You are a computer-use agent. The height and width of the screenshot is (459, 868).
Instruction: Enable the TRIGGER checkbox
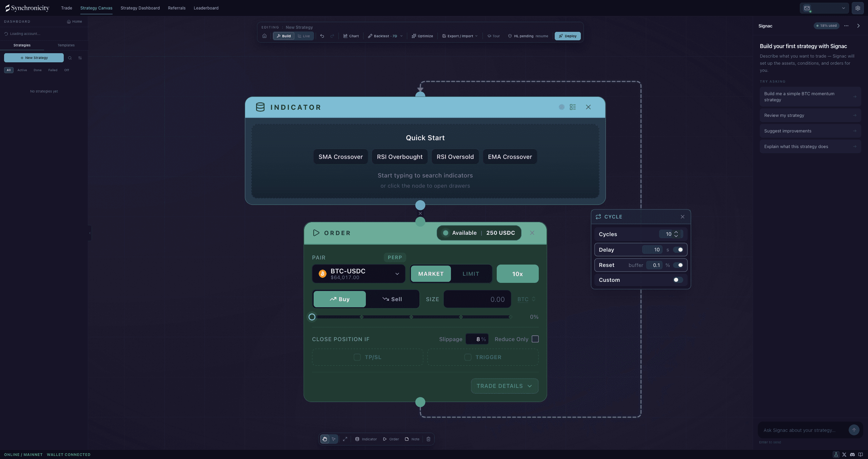point(468,357)
